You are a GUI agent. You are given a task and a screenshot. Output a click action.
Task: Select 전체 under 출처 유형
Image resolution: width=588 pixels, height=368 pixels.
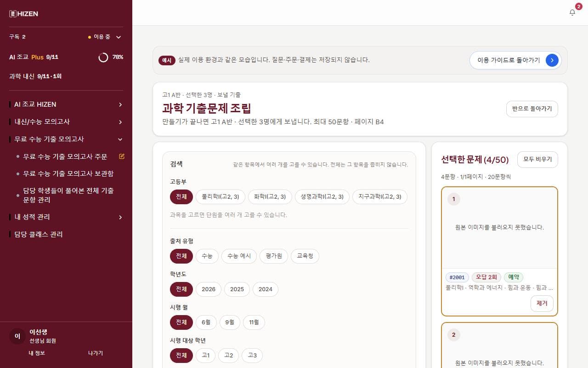pos(181,256)
